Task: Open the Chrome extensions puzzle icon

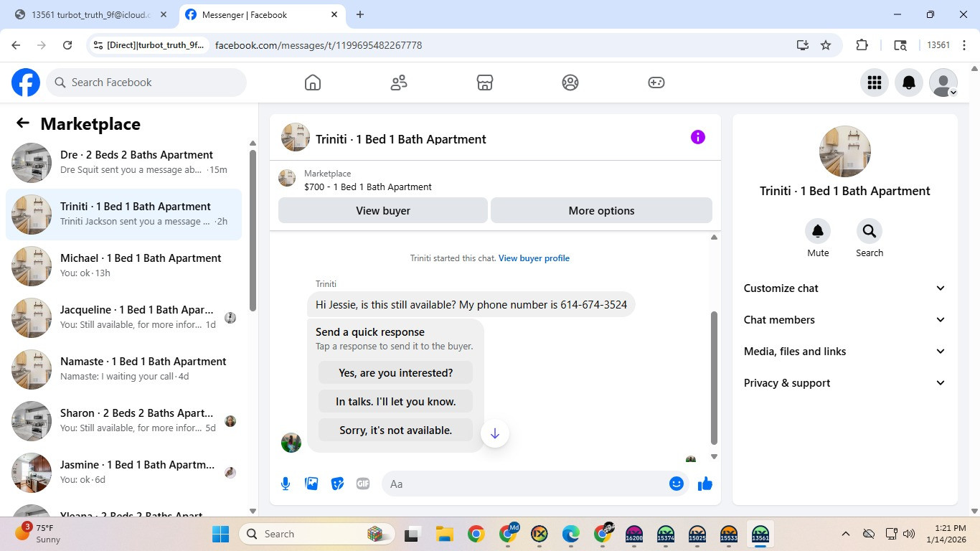Action: pos(862,45)
